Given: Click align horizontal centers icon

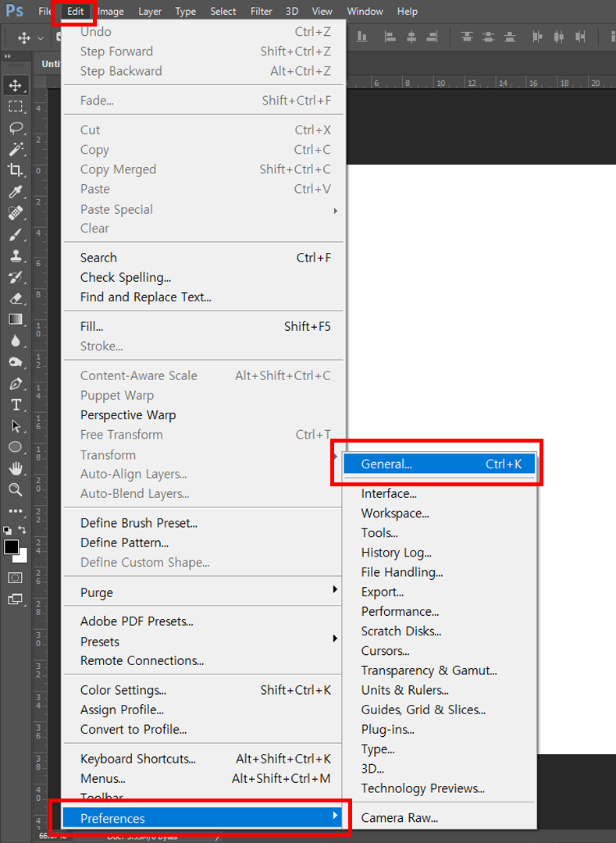Looking at the screenshot, I should pos(411,37).
